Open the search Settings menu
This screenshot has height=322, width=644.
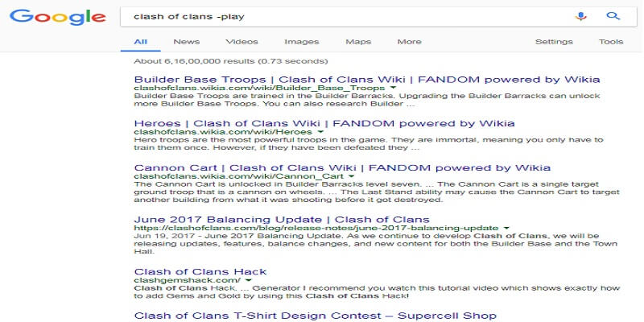[554, 42]
